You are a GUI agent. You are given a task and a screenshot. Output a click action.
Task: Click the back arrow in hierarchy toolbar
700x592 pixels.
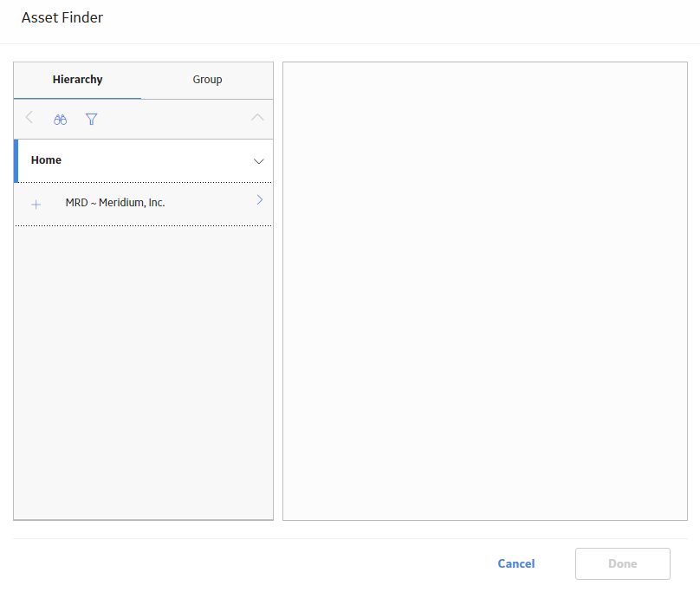click(29, 118)
